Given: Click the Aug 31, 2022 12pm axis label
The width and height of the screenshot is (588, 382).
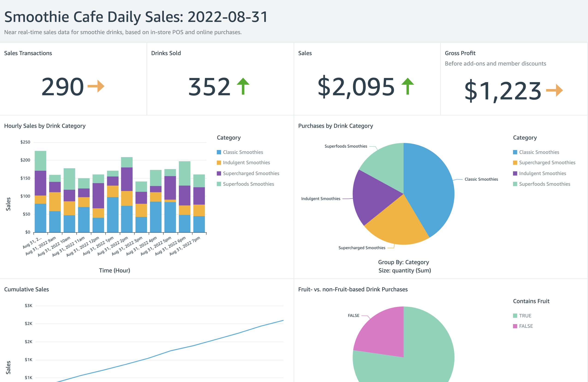Looking at the screenshot, I should [83, 246].
